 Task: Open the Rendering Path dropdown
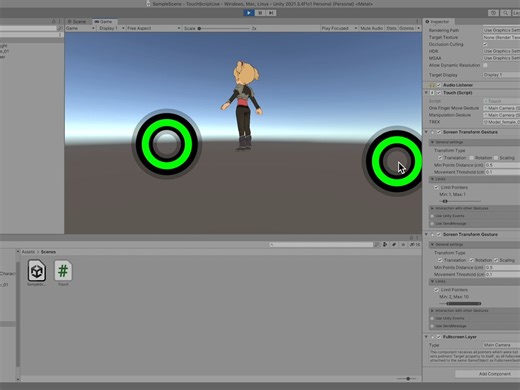click(501, 30)
